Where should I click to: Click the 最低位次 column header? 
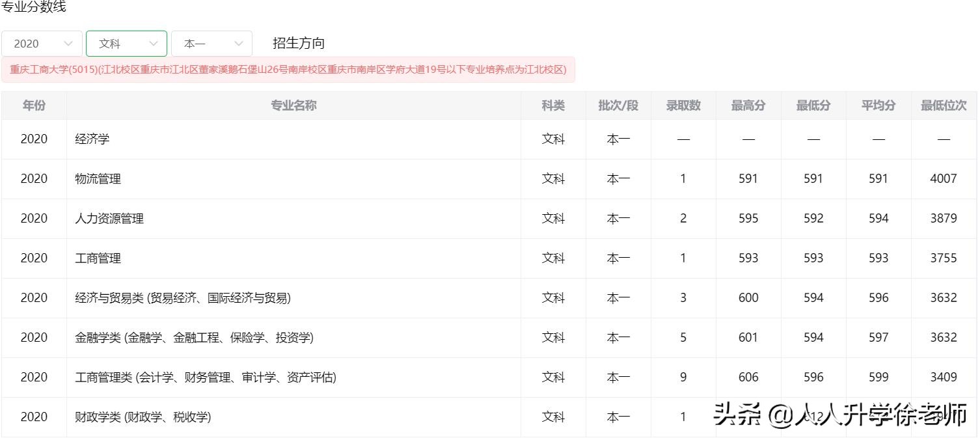(x=944, y=105)
